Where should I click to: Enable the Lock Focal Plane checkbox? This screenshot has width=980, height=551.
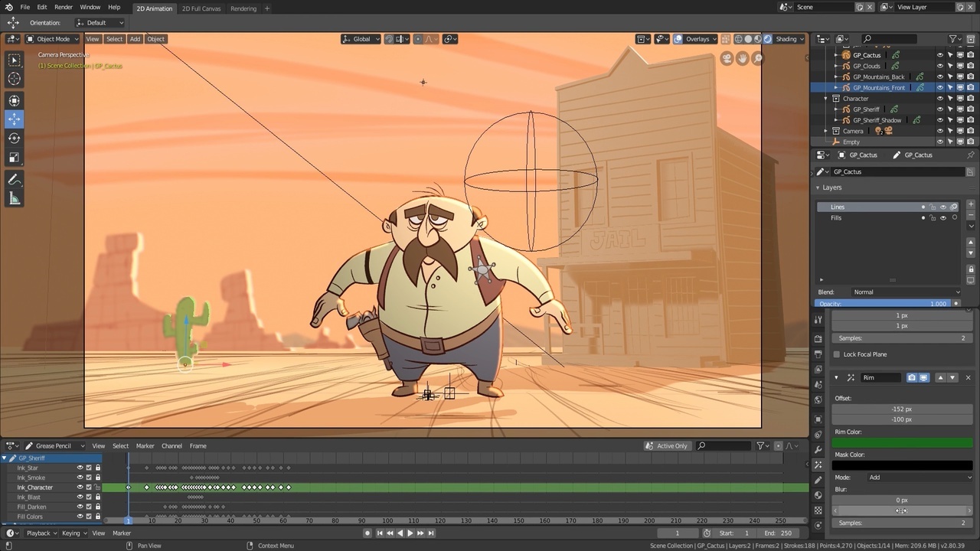click(x=836, y=354)
